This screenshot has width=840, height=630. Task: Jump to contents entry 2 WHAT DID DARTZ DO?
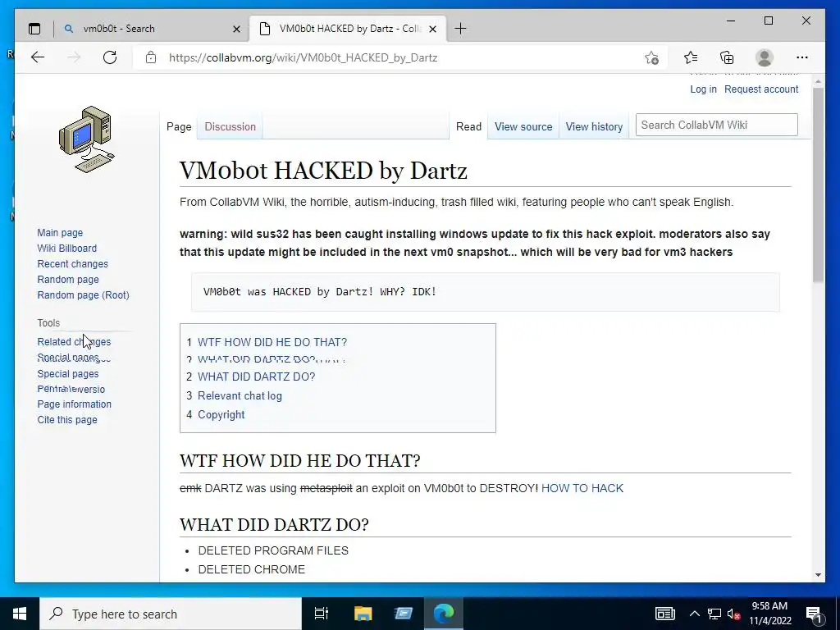256,377
